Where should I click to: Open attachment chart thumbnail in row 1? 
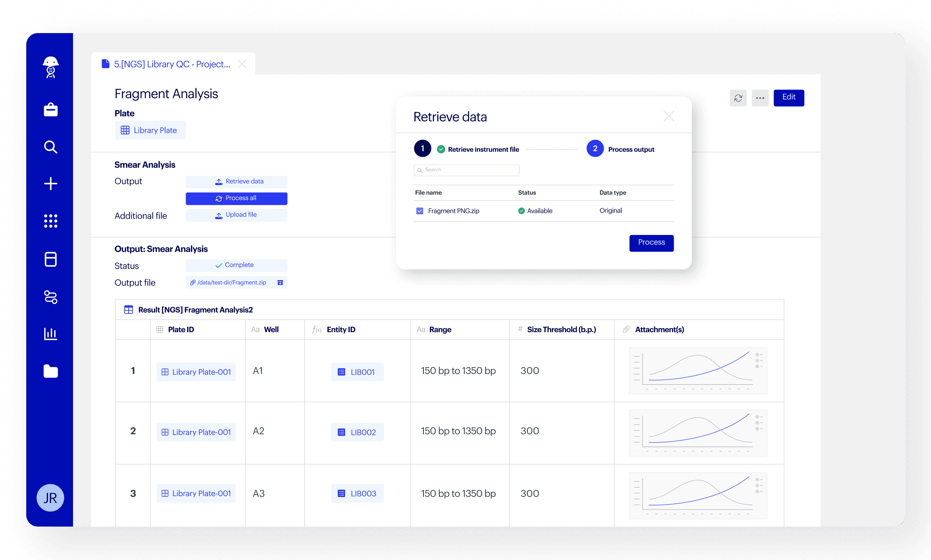(698, 371)
